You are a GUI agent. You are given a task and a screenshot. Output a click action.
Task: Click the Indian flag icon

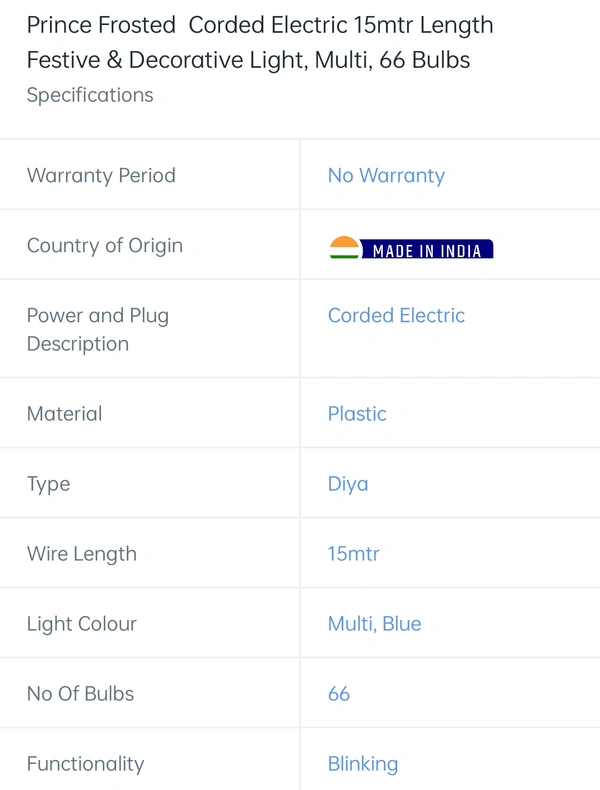[344, 248]
